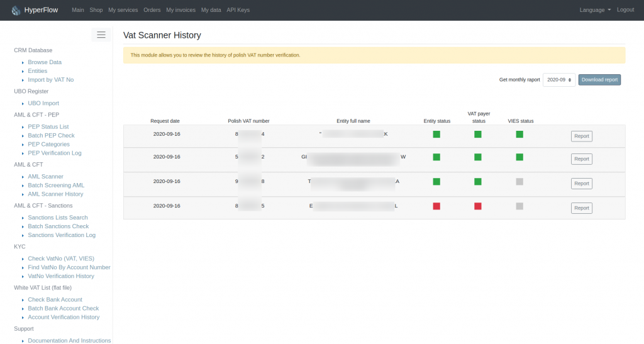644x344 pixels.
Task: Open Check Bank Account link
Action: click(55, 300)
